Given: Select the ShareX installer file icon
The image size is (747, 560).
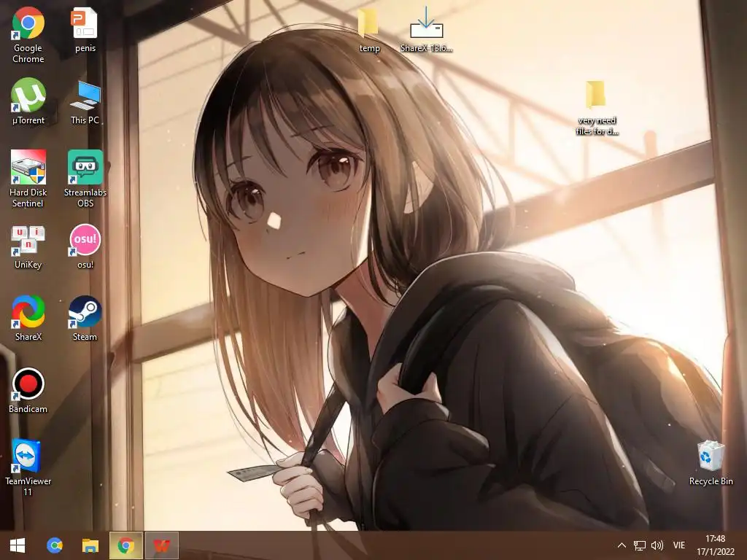Looking at the screenshot, I should [x=426, y=29].
